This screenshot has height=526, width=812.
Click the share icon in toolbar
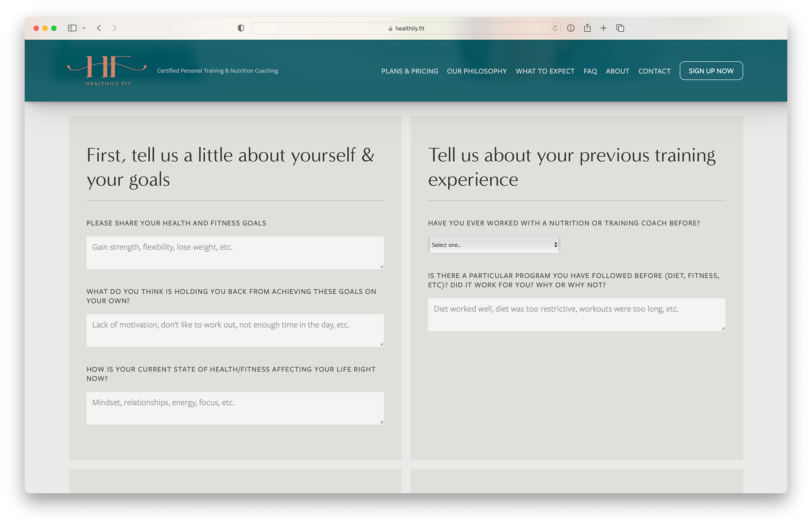click(587, 28)
